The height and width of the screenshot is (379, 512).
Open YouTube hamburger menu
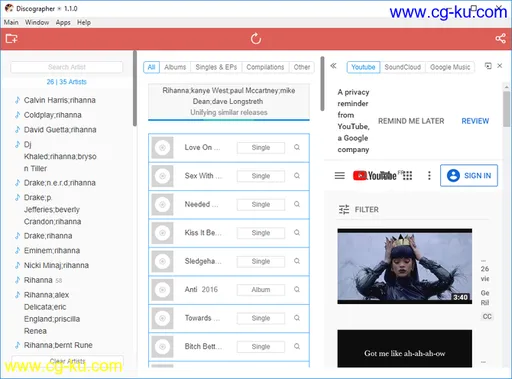[x=340, y=175]
